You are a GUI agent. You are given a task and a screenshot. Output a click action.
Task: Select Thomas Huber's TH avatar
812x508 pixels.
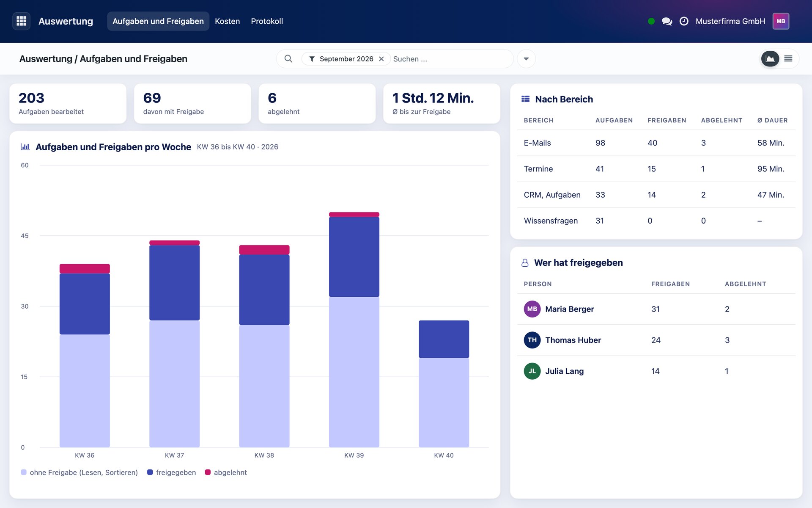tap(532, 340)
